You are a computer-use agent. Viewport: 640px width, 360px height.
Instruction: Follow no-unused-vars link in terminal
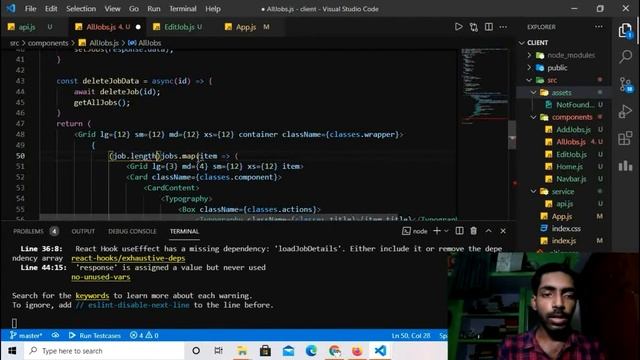coord(101,277)
